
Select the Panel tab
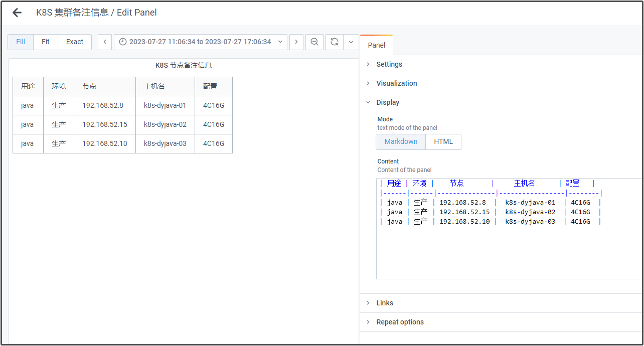point(377,45)
